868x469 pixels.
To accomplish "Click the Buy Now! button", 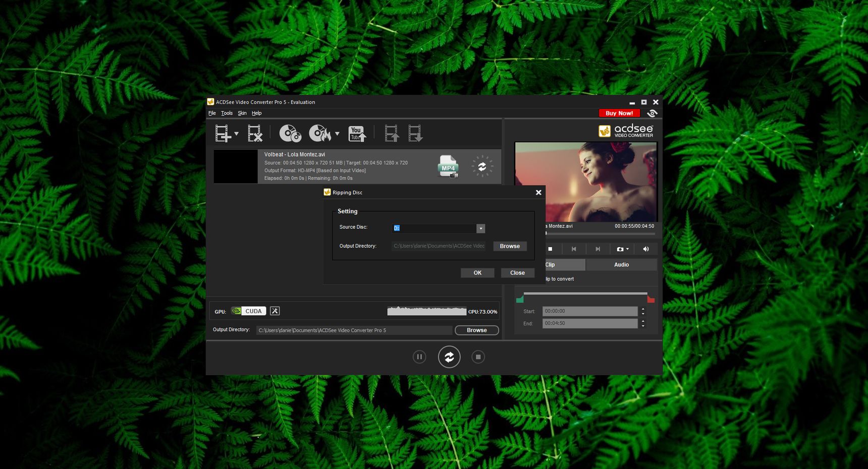I will click(x=619, y=113).
